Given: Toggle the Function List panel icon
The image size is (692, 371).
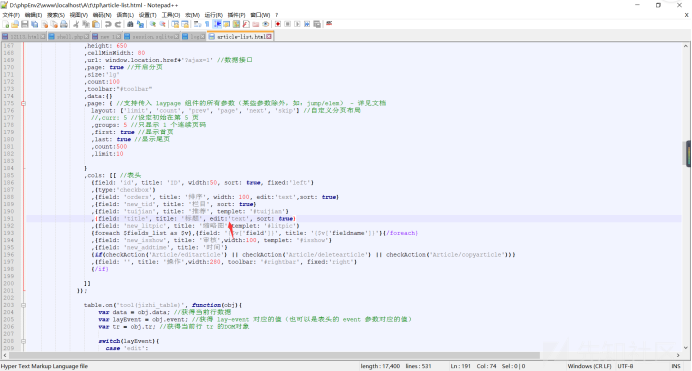Looking at the screenshot, I should (246, 24).
